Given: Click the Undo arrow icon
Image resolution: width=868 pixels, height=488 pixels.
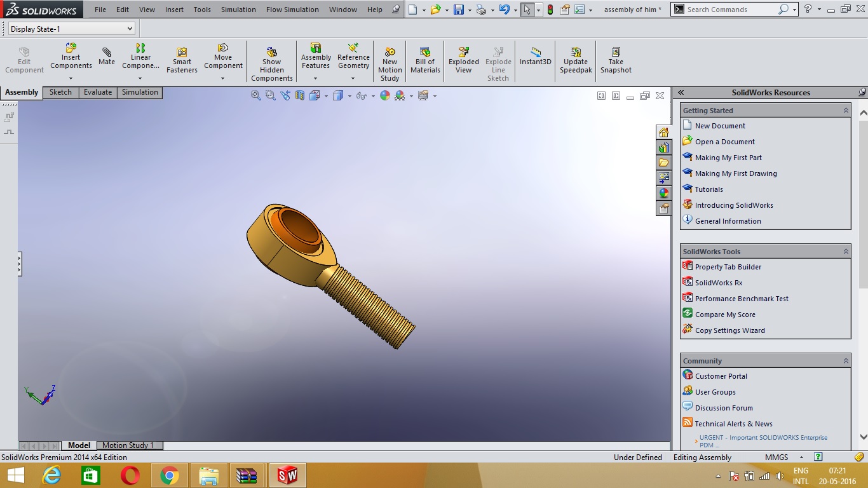Looking at the screenshot, I should click(505, 10).
